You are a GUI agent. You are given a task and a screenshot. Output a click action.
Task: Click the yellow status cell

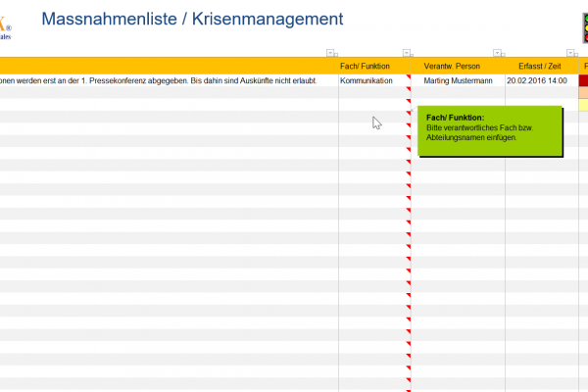pyautogui.click(x=583, y=104)
